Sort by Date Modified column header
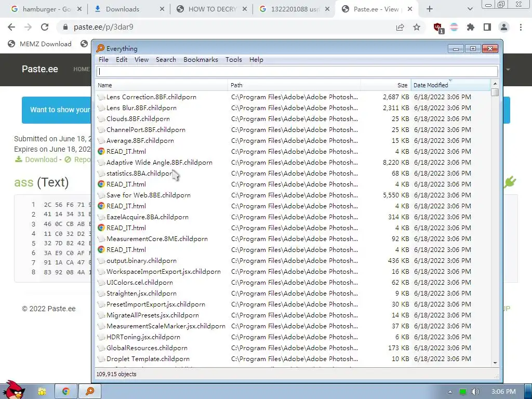Viewport: 532px width, 399px height. (450, 85)
